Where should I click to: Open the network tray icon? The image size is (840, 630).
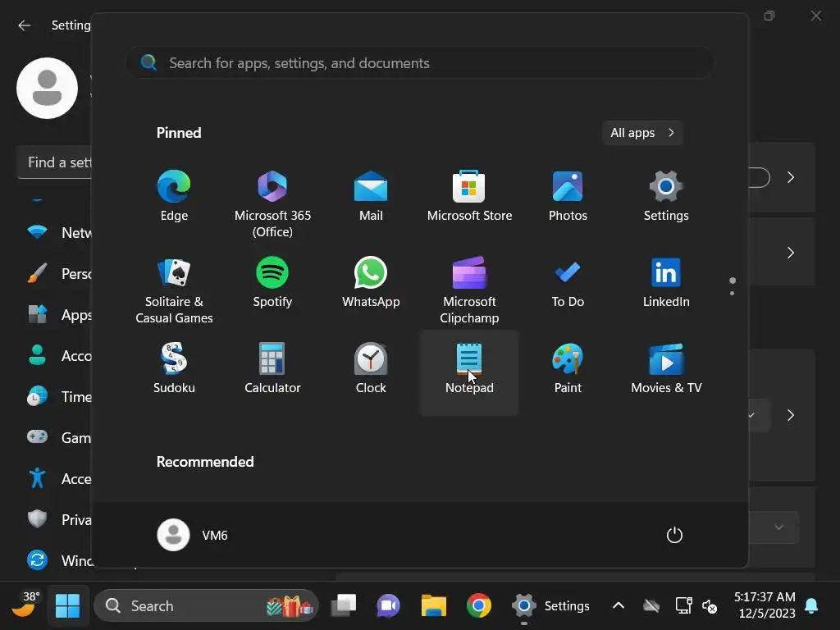683,606
